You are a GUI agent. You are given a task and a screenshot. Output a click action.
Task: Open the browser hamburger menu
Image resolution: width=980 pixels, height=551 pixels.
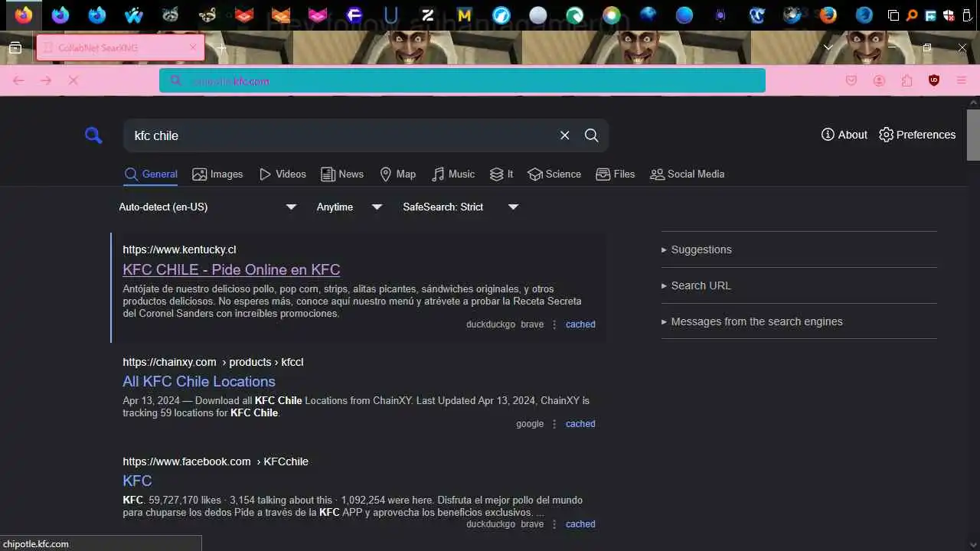(962, 80)
